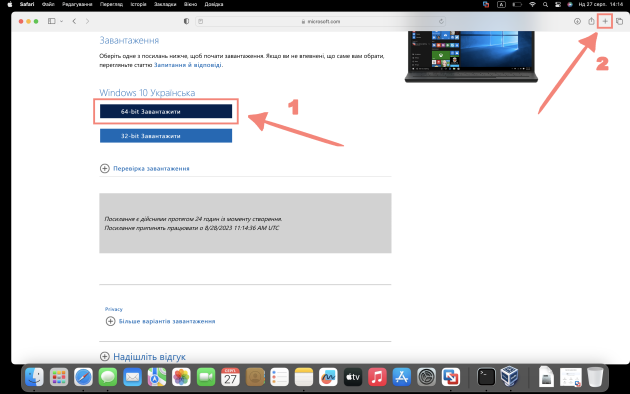Click the 32-bit Завантажити button
The width and height of the screenshot is (630, 394).
(166, 136)
